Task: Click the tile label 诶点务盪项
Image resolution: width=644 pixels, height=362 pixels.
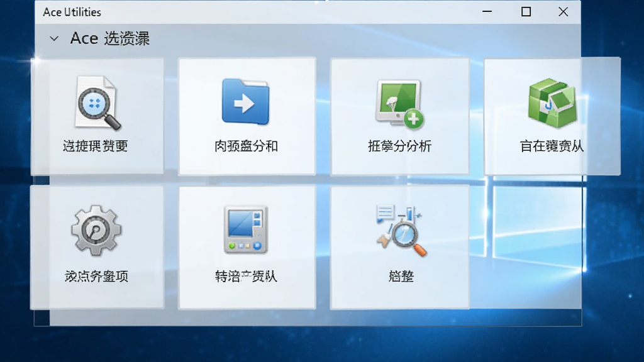Action: pos(96,277)
